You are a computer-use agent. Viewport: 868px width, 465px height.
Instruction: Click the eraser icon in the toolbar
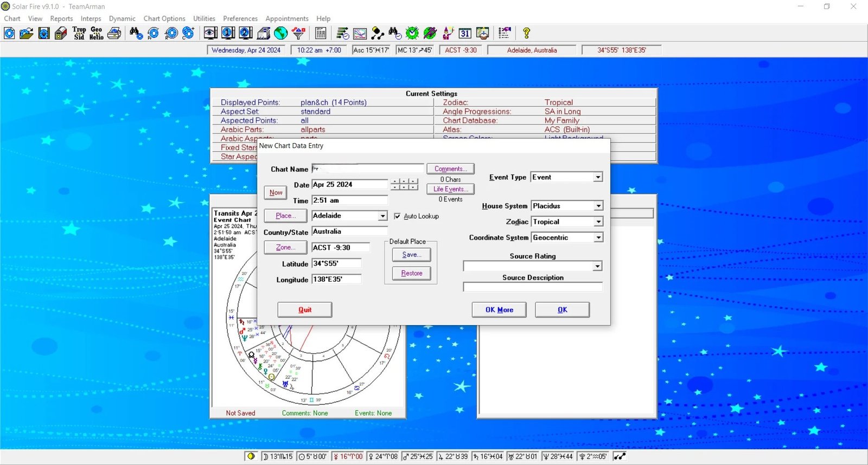[61, 34]
